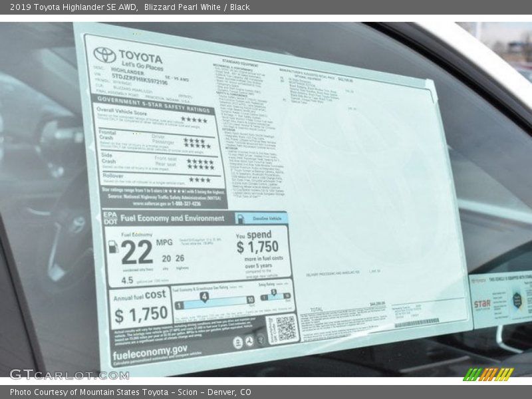Click the QR code on the fuel label
532x399 pixels.
coord(286,328)
